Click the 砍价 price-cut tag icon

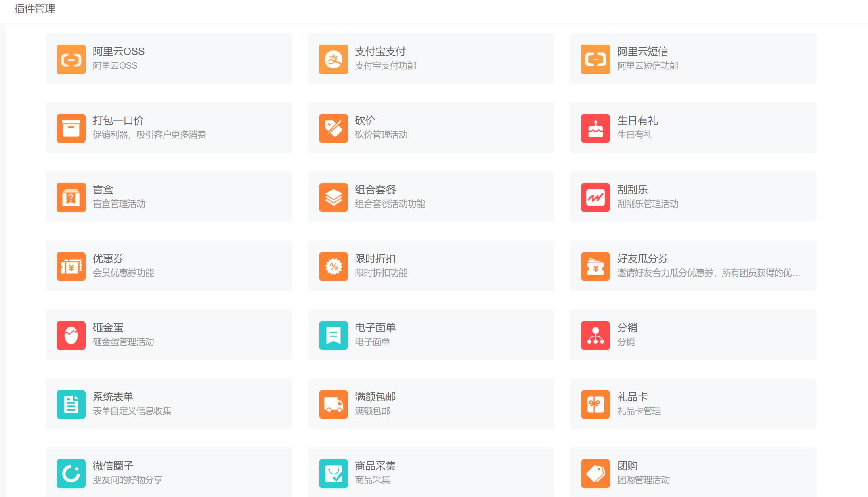tap(333, 128)
